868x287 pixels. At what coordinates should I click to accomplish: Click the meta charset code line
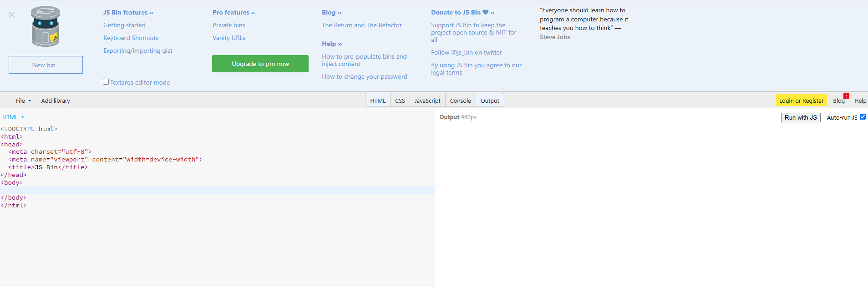click(x=50, y=151)
